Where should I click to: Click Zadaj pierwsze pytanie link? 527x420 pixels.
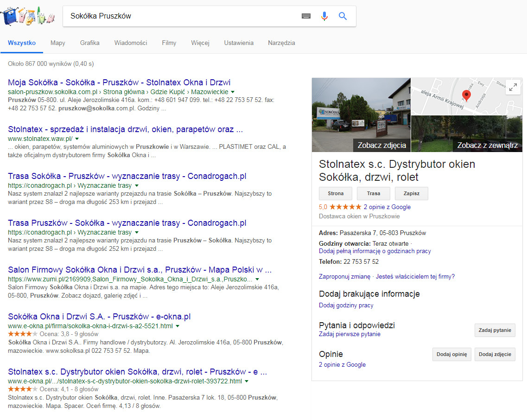[x=349, y=334]
